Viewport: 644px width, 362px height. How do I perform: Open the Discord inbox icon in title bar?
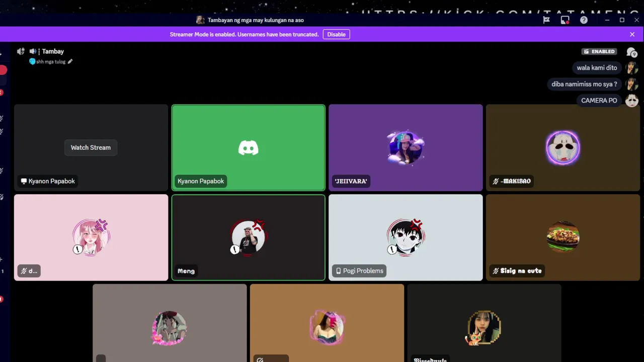(565, 20)
